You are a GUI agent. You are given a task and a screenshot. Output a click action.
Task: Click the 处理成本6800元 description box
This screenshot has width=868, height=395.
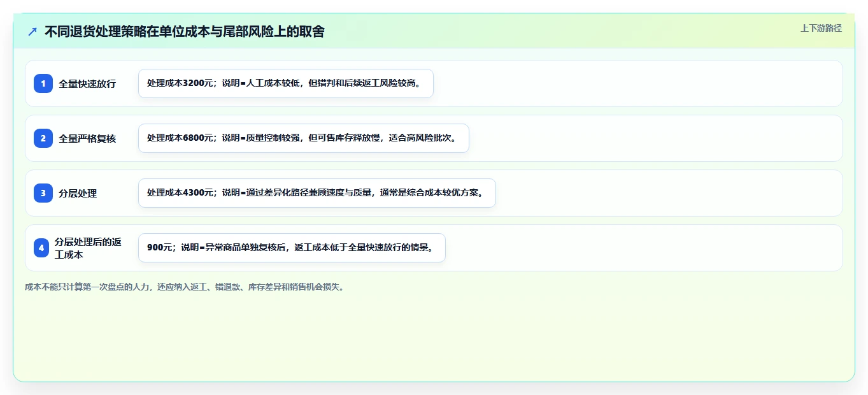point(304,138)
